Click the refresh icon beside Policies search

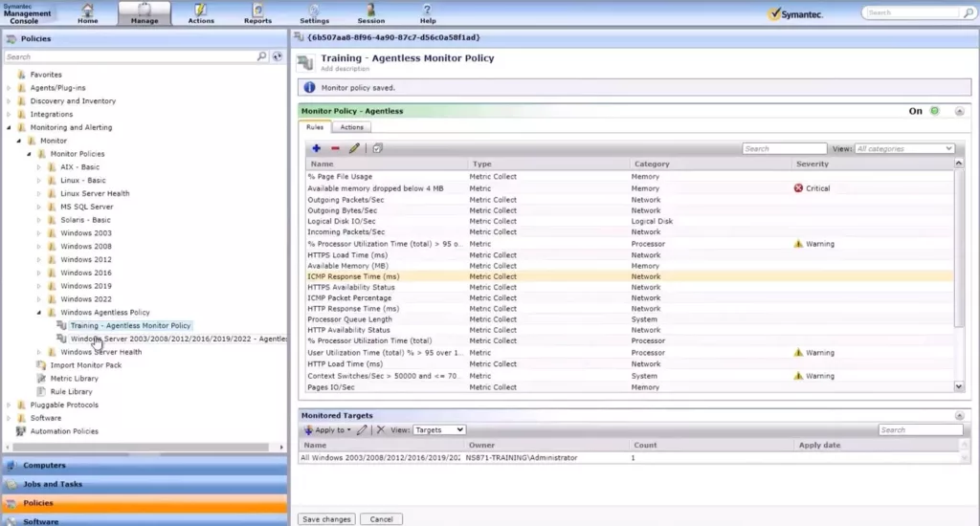(278, 56)
